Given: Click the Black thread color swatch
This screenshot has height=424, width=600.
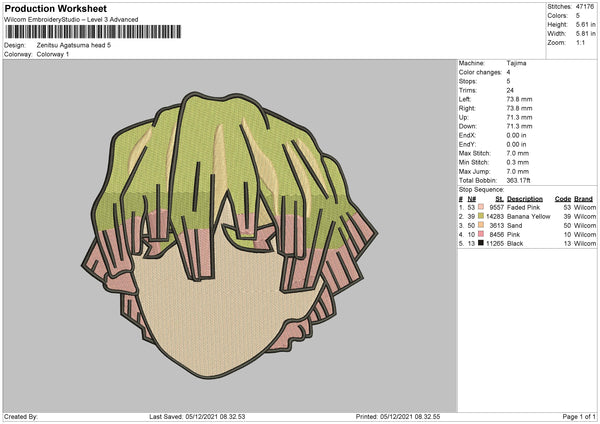Looking at the screenshot, I should [x=481, y=243].
